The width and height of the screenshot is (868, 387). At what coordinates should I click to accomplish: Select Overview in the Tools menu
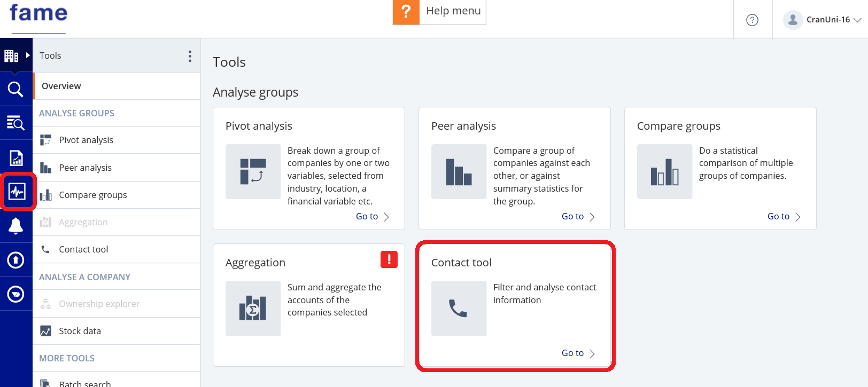(61, 86)
